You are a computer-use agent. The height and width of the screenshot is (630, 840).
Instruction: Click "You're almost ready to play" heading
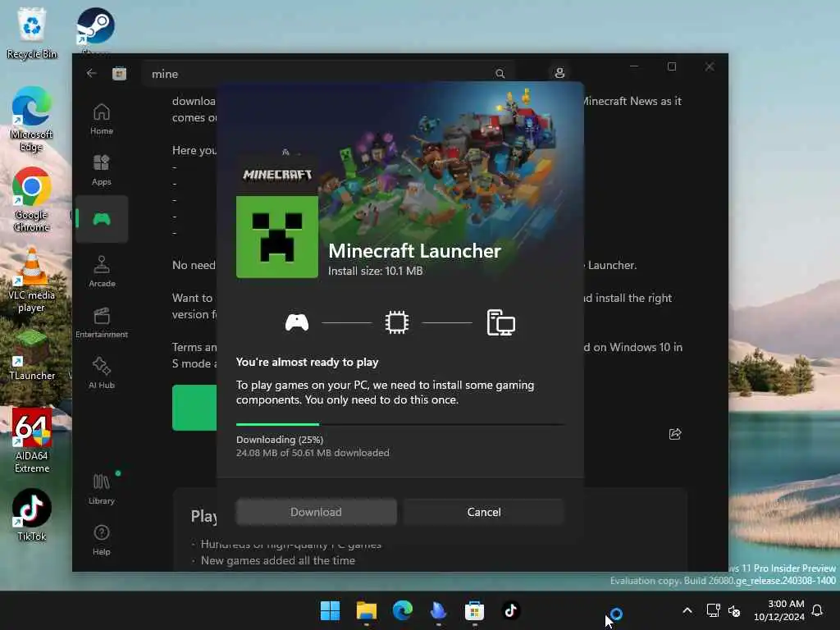tap(307, 362)
